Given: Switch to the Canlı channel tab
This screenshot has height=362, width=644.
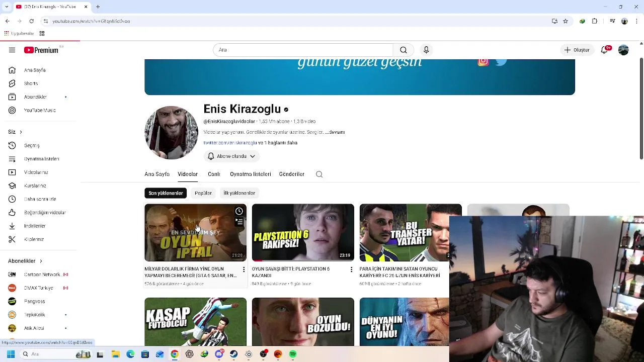Looking at the screenshot, I should point(214,174).
